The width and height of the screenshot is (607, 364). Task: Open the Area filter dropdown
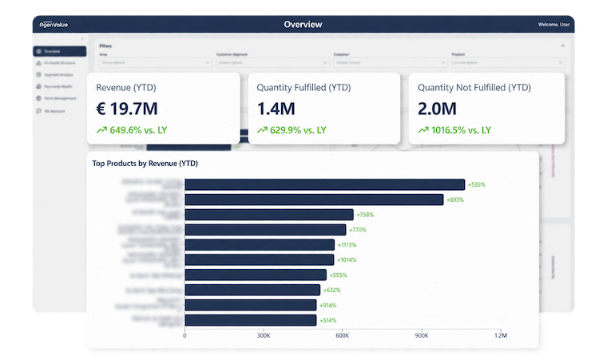(x=155, y=63)
